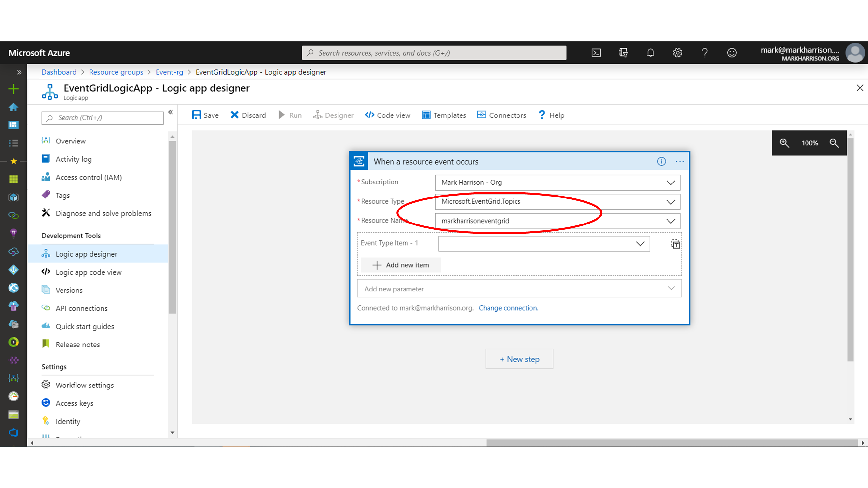Delete Event Type Item 1
Image resolution: width=868 pixels, height=488 pixels.
[x=675, y=244]
